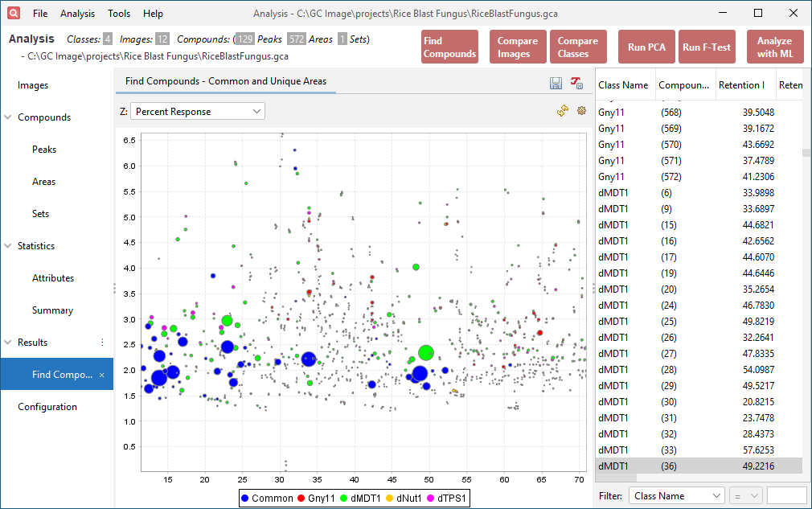This screenshot has height=509, width=812.
Task: Click the export table with save icon
Action: coord(577,84)
